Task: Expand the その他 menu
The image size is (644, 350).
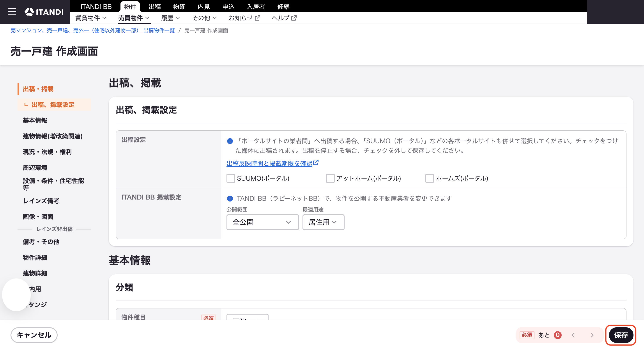Action: coord(204,18)
